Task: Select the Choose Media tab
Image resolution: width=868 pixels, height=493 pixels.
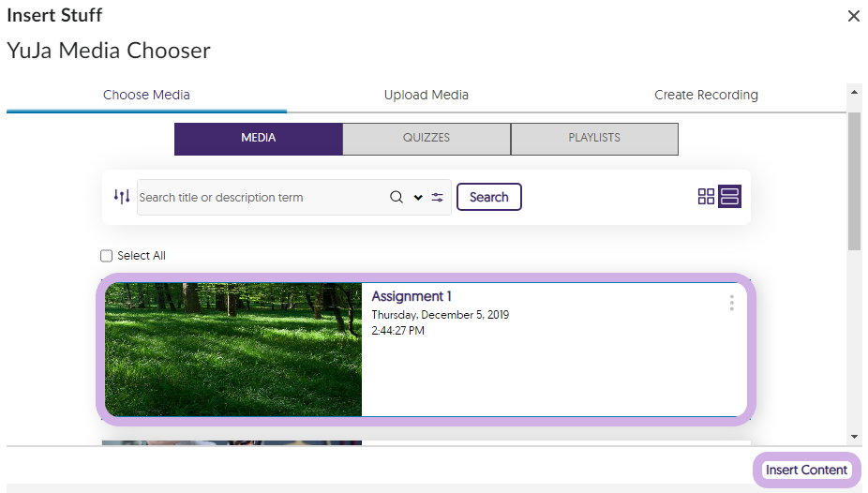Action: point(146,95)
